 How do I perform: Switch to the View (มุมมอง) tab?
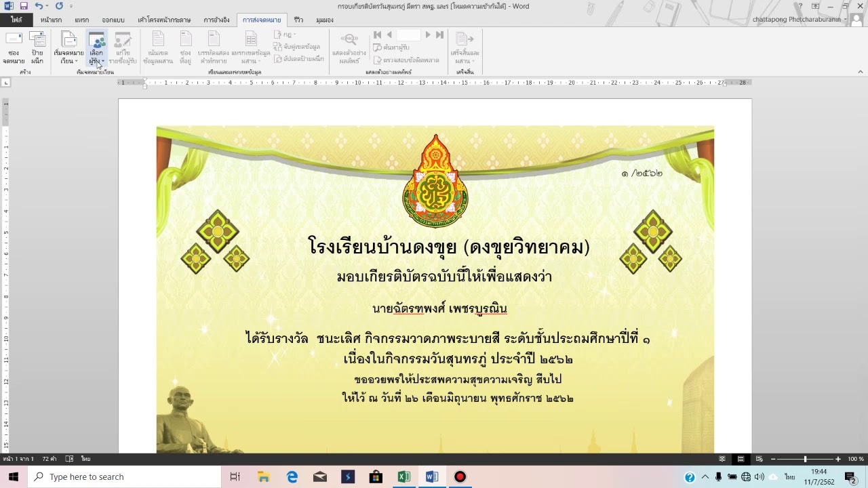click(325, 20)
